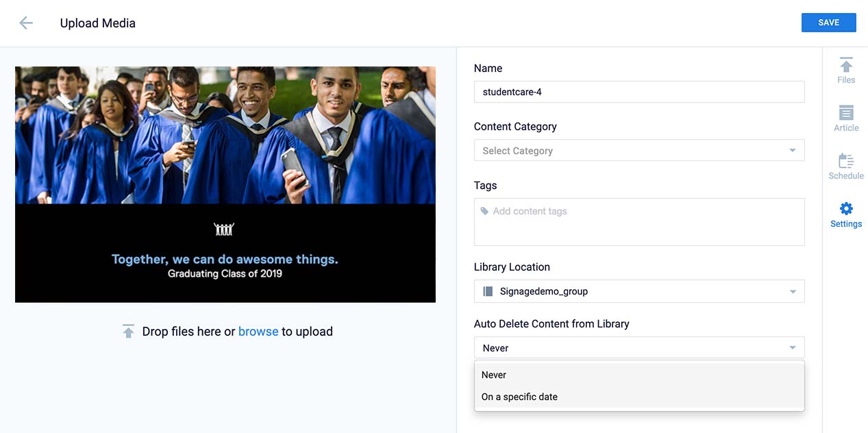
Task: Select the Settings gear icon
Action: coord(846,209)
